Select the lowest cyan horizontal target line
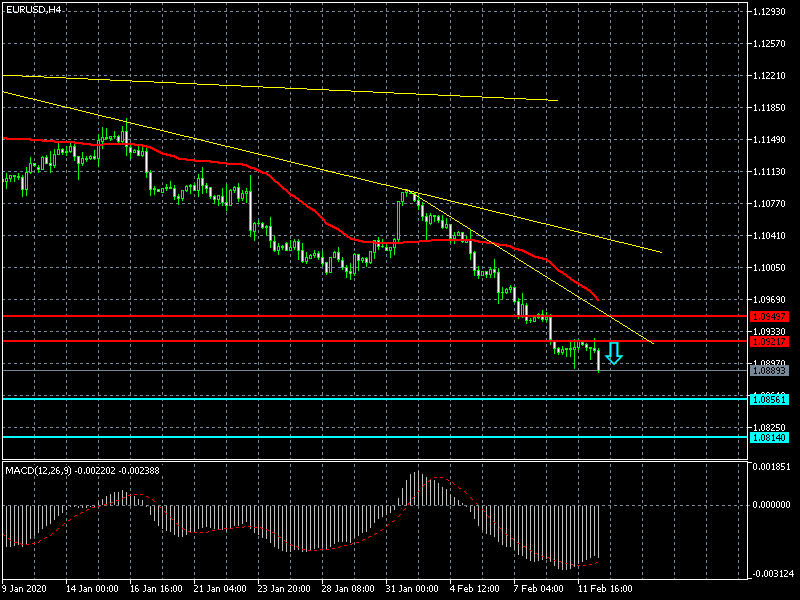 click(x=300, y=437)
